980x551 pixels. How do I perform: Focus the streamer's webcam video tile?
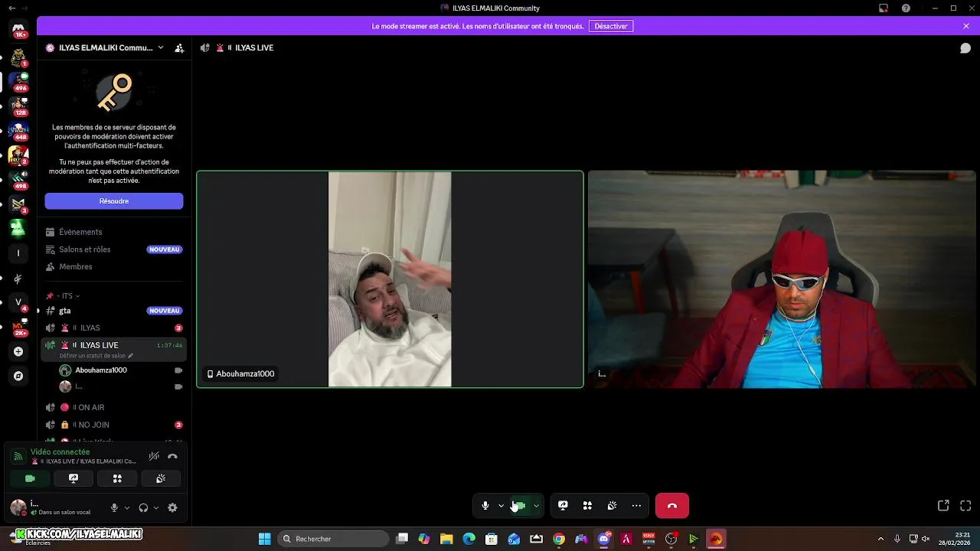point(782,279)
